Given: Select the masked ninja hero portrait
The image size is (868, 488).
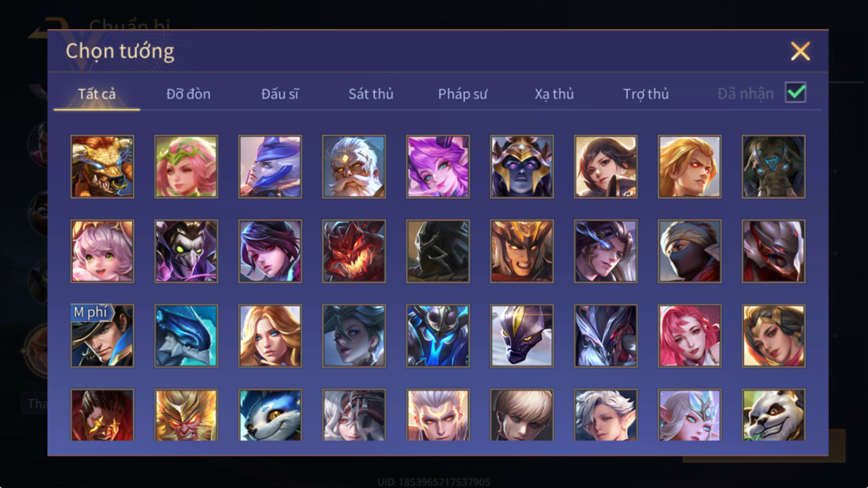Looking at the screenshot, I should (x=690, y=251).
